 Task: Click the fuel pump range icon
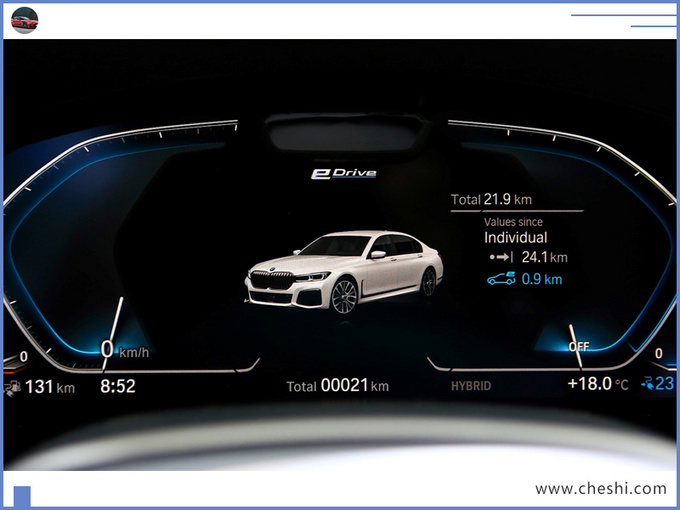13,387
